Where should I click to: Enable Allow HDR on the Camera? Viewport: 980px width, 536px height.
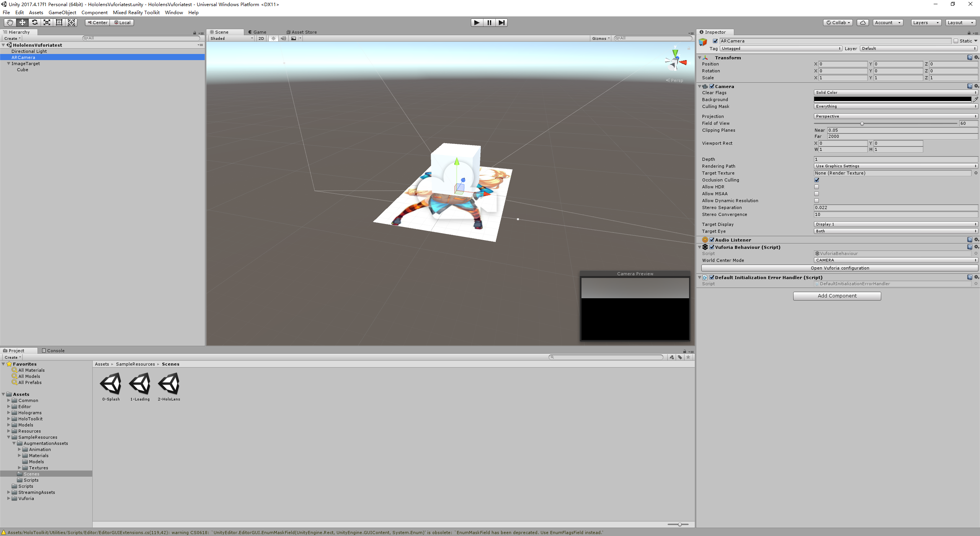[x=817, y=187]
